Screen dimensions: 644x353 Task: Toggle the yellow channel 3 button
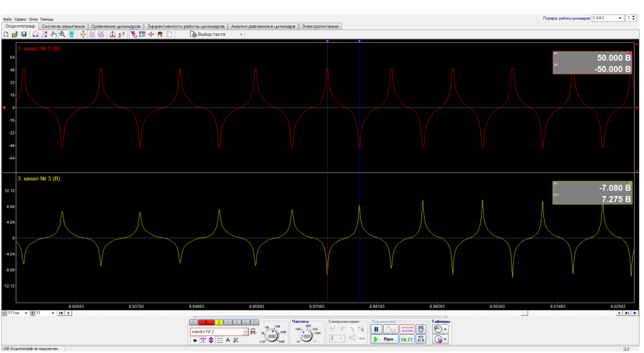(219, 322)
